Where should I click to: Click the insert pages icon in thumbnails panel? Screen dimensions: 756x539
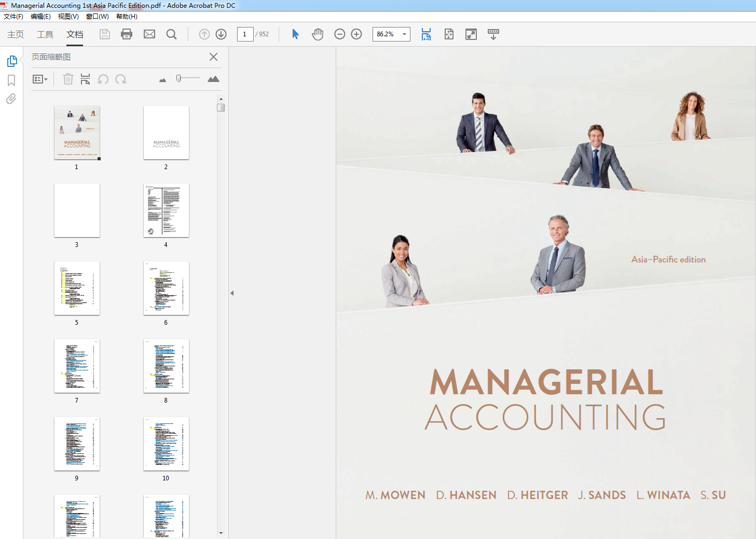(x=86, y=79)
